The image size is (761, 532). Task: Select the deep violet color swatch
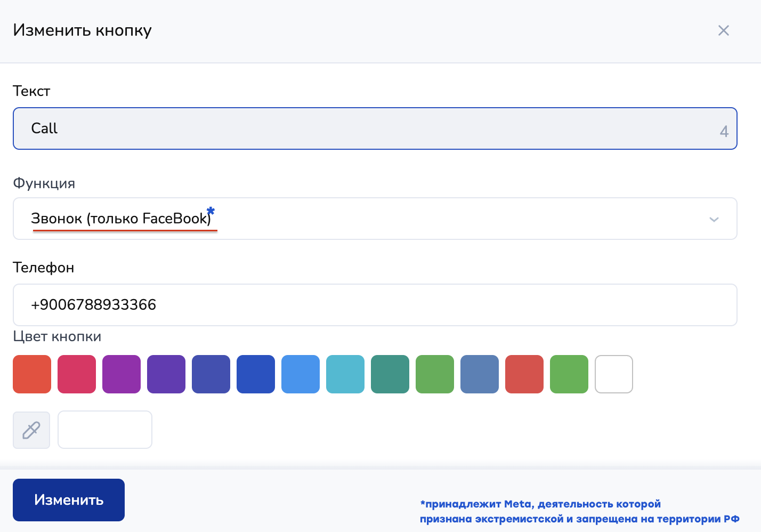(166, 374)
